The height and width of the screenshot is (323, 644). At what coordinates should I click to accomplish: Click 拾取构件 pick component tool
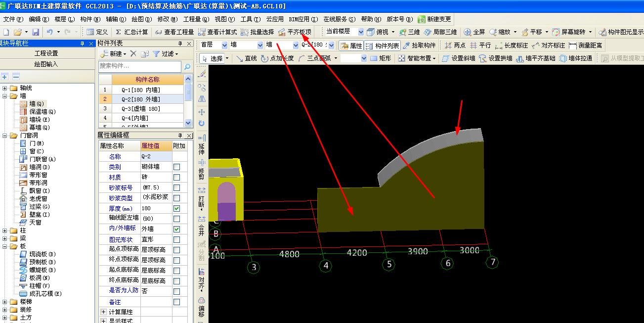420,46
